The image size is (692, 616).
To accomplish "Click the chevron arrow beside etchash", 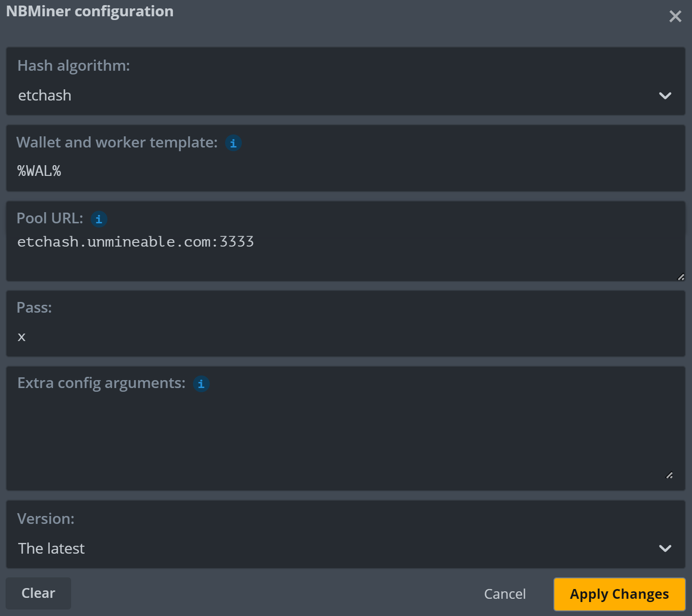I will pos(665,96).
